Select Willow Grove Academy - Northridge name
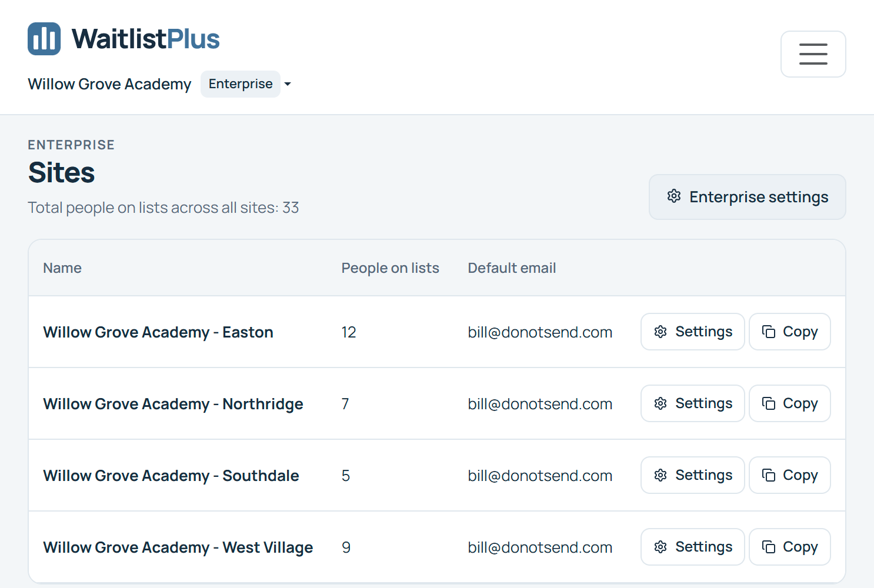The height and width of the screenshot is (588, 874). click(x=173, y=404)
